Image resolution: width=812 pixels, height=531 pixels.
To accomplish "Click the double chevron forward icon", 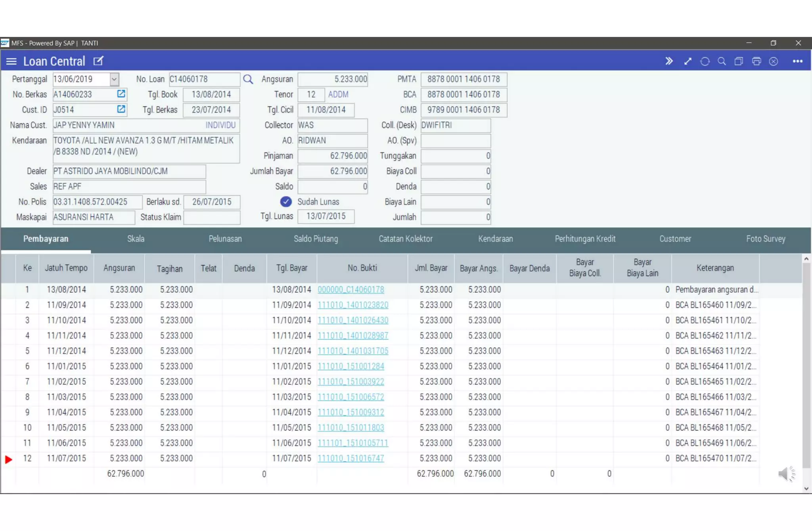I will pyautogui.click(x=669, y=61).
